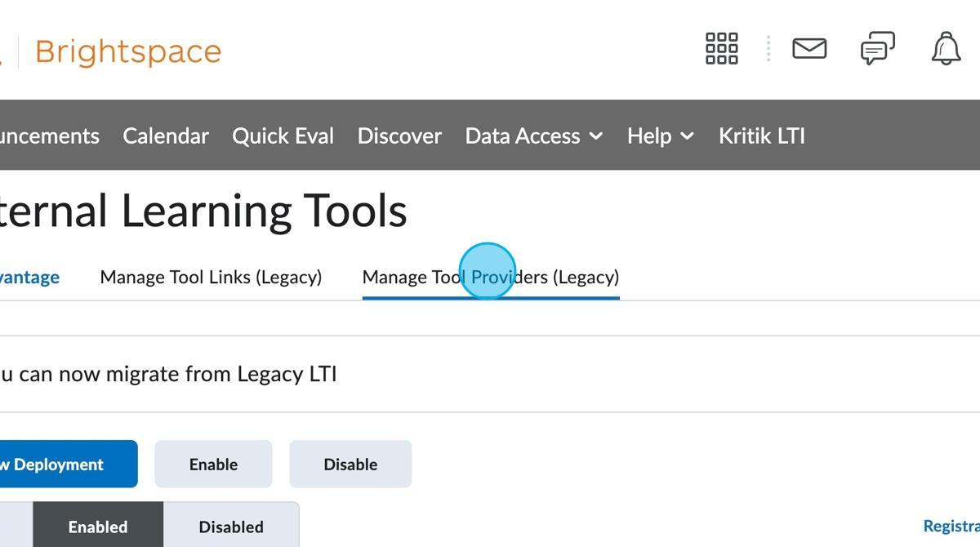Viewport: 980px width, 547px height.
Task: Open the Kritik LTI menu item
Action: pos(761,136)
